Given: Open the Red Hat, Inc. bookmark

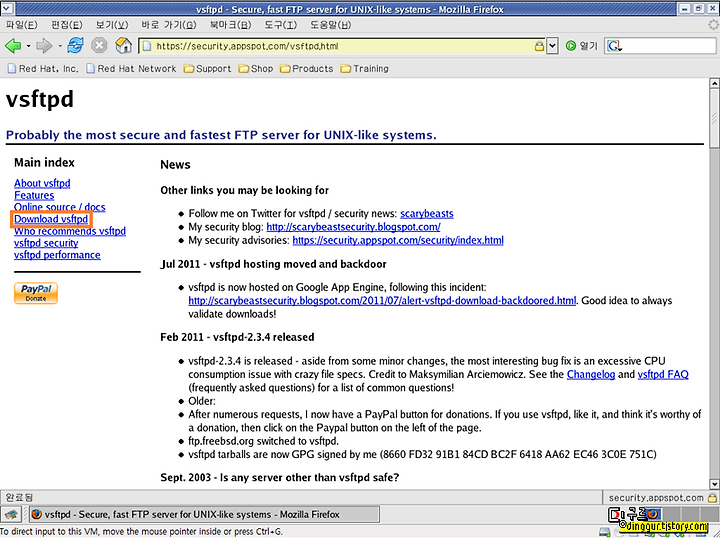Looking at the screenshot, I should (x=43, y=68).
